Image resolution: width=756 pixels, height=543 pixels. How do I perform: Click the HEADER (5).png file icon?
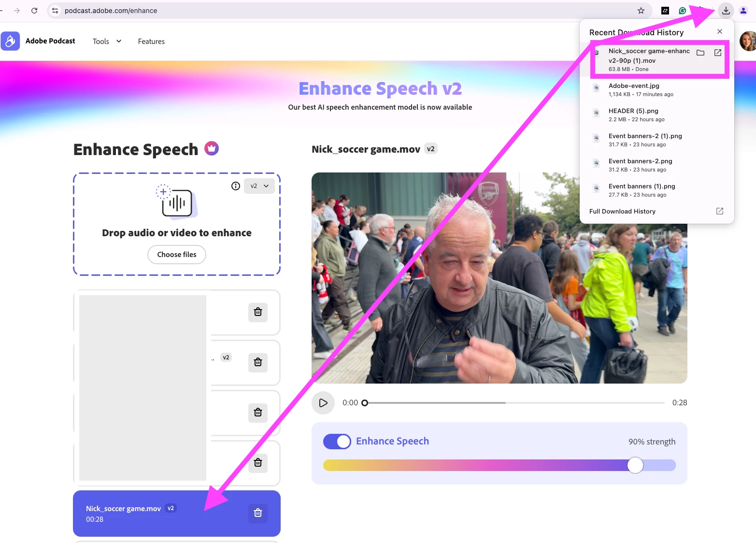597,113
